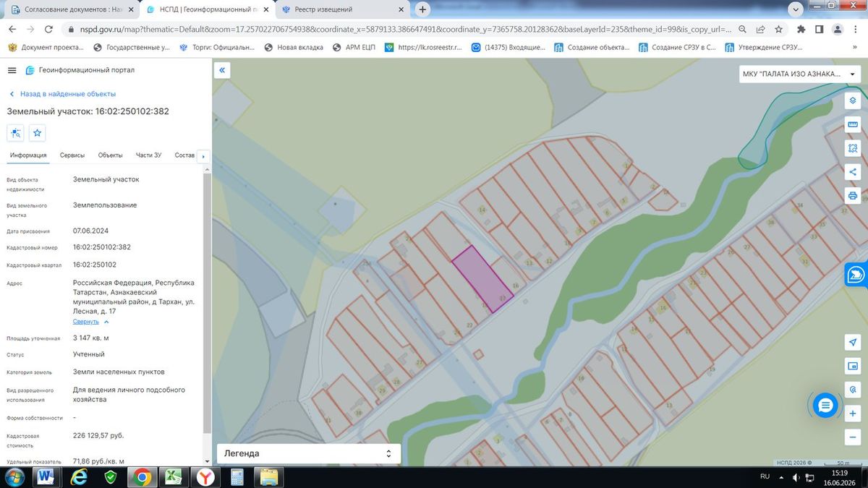
Task: Click date value 07.06.2024
Action: (90, 231)
